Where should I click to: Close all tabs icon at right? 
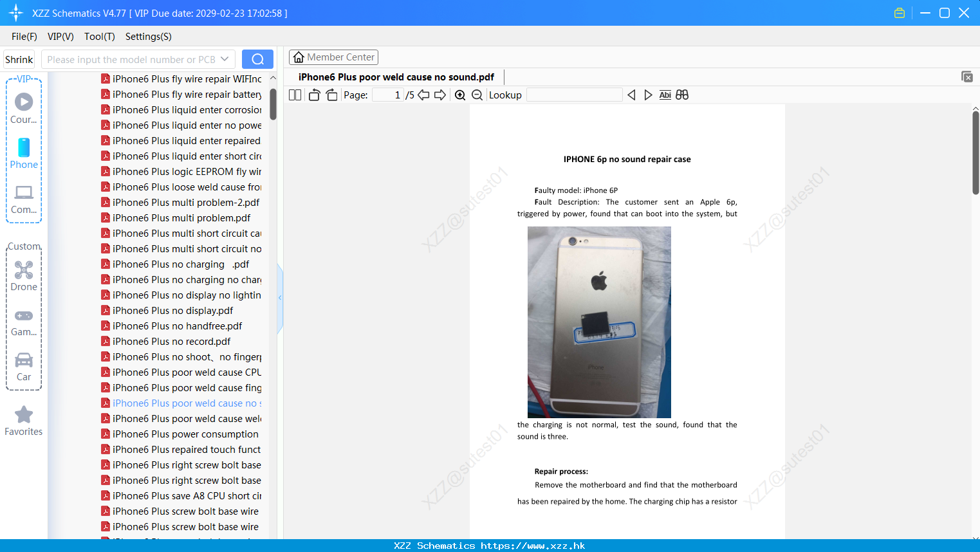[x=967, y=77]
